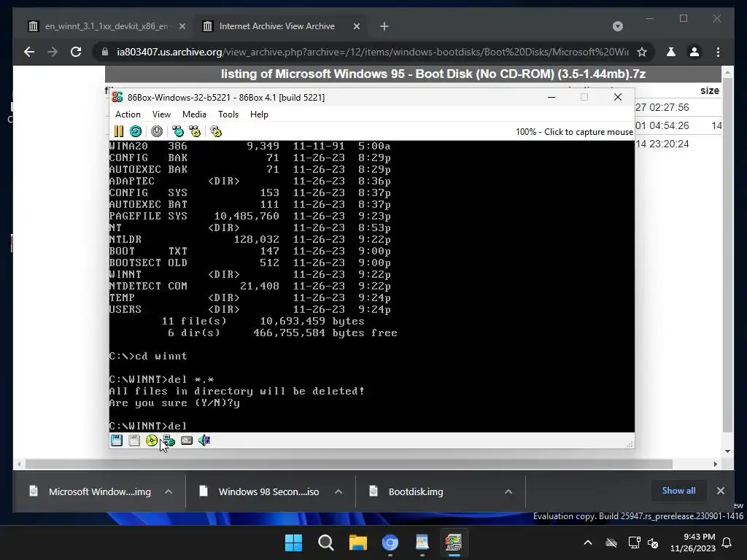Open the 86Box Tools menu
The width and height of the screenshot is (747, 560).
[x=228, y=114]
